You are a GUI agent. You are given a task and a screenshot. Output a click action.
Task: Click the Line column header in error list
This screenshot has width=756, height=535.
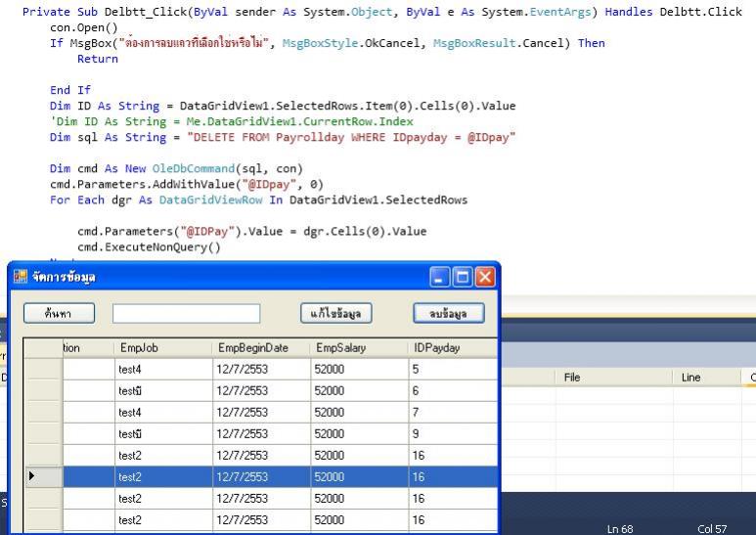(706, 377)
